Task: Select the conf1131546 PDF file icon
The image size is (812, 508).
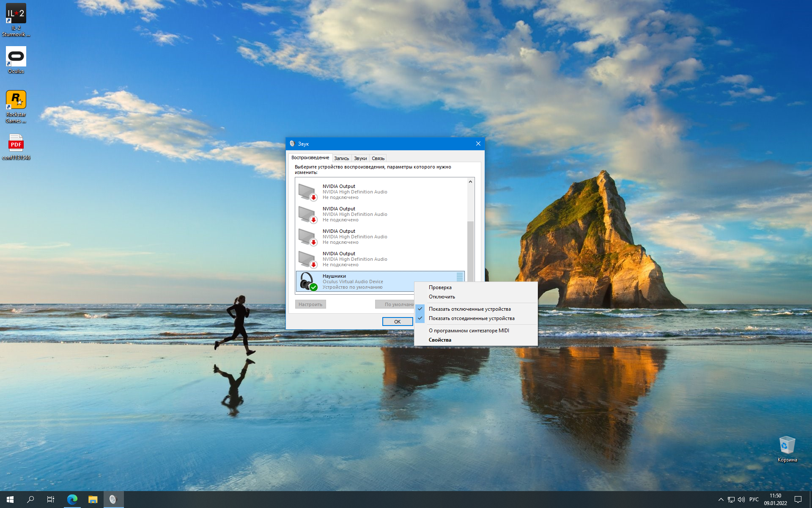Action: tap(16, 147)
